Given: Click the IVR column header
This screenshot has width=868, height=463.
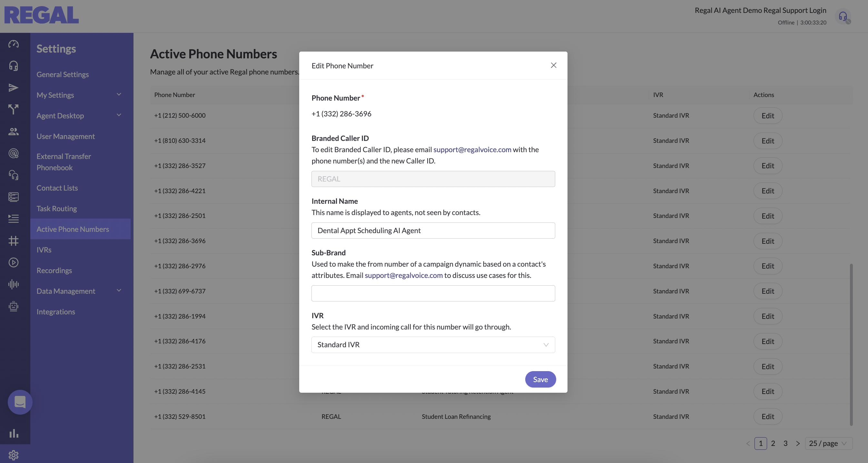Looking at the screenshot, I should point(658,95).
